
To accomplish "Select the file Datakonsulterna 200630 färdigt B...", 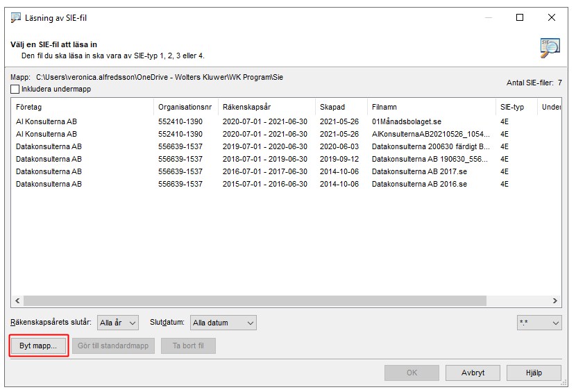I will tap(430, 146).
